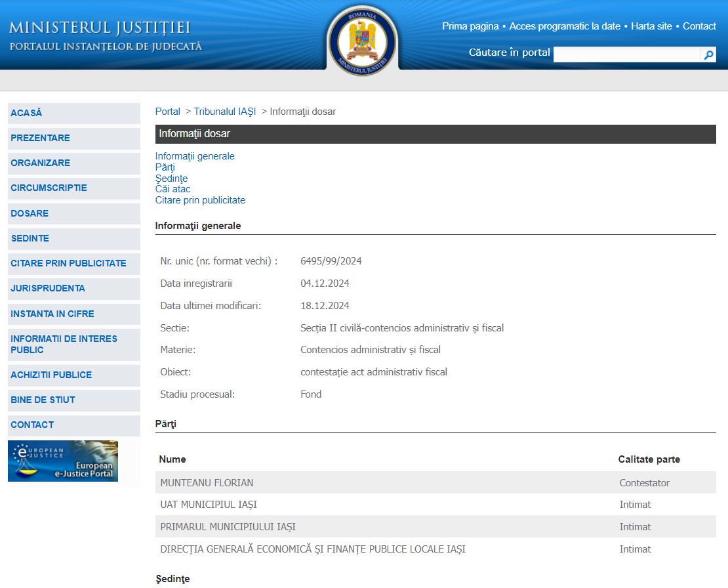
Task: Jump to Ședințe anchor link
Action: [x=171, y=178]
